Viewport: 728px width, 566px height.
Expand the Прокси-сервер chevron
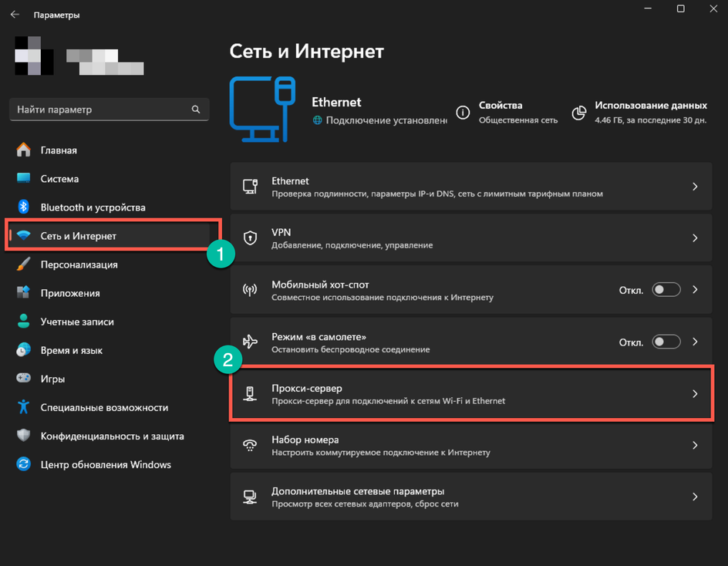coord(695,394)
